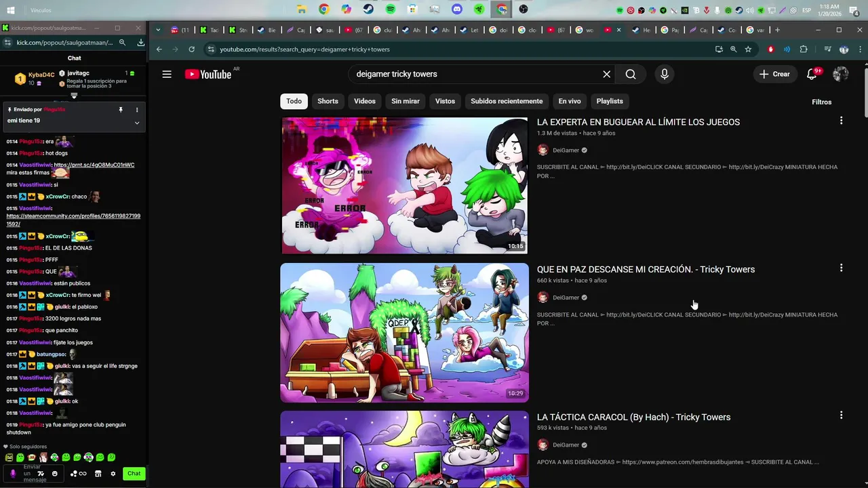The height and width of the screenshot is (488, 868).
Task: Collapse the Kick chat leaderboard handle
Action: (74, 96)
